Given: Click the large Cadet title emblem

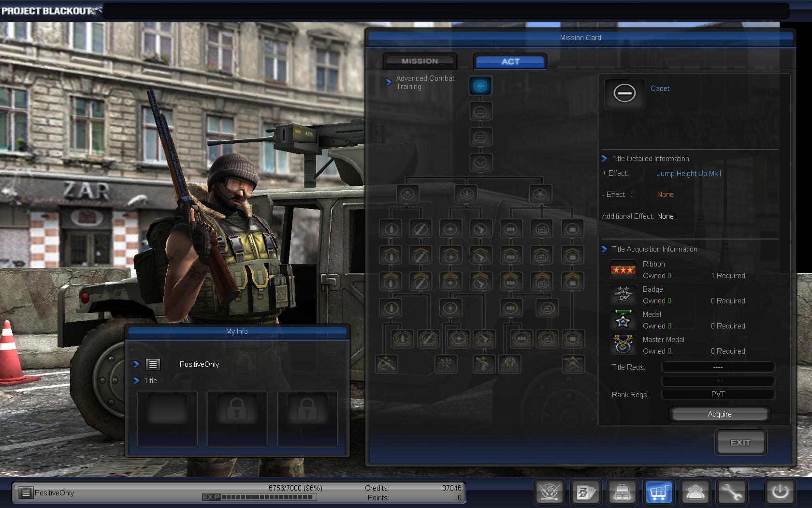Looking at the screenshot, I should tap(624, 93).
